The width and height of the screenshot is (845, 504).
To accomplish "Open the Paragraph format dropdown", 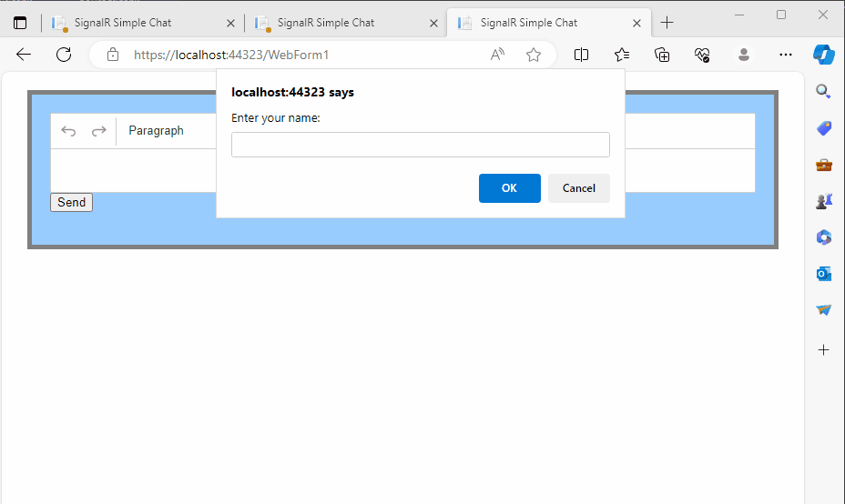I will pyautogui.click(x=157, y=131).
